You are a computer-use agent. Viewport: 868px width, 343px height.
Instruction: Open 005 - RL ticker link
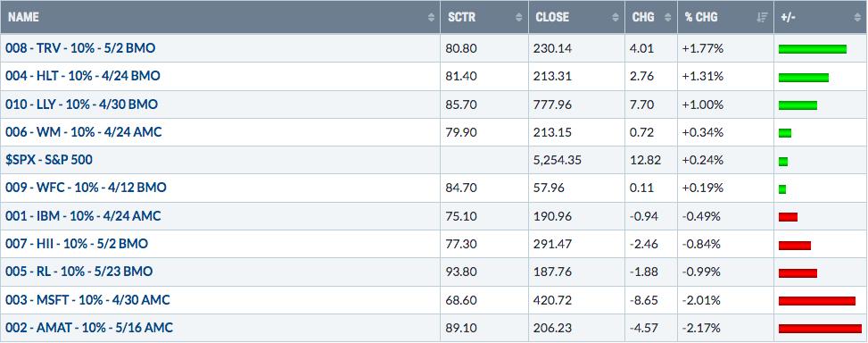(79, 272)
